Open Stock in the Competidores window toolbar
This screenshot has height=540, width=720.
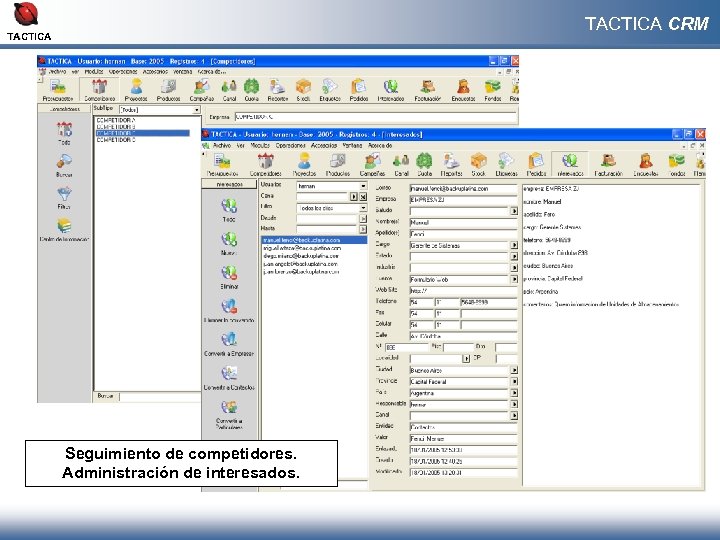point(303,90)
